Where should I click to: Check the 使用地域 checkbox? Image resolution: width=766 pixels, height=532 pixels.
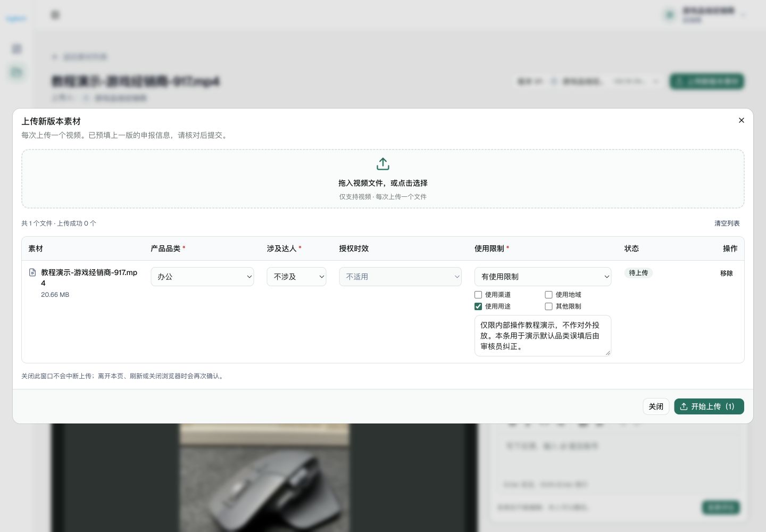[548, 295]
